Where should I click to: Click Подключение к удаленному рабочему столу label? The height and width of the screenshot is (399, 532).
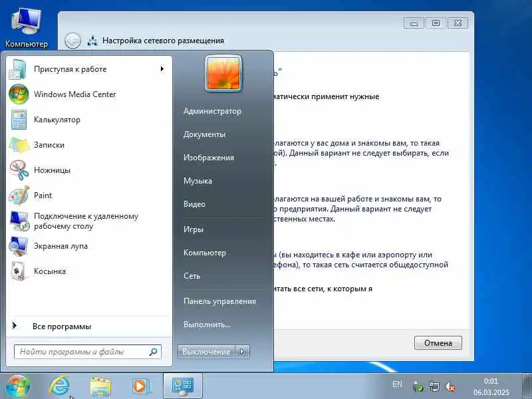(x=86, y=221)
